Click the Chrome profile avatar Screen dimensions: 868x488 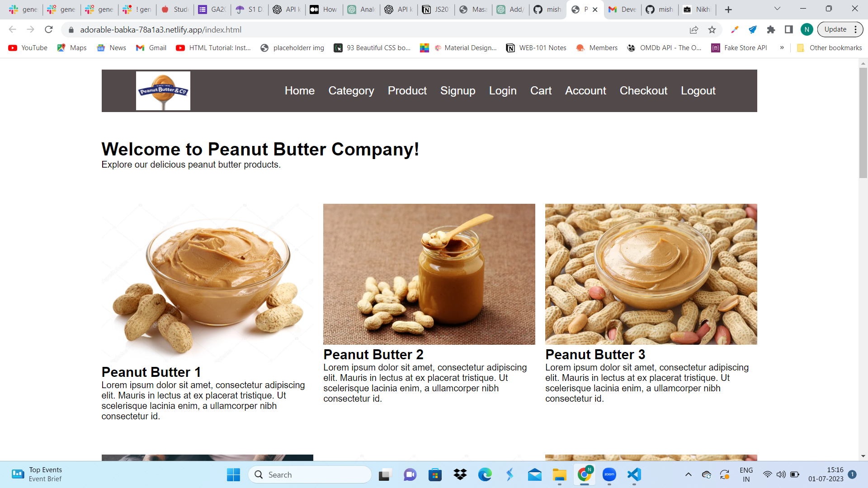pos(807,29)
